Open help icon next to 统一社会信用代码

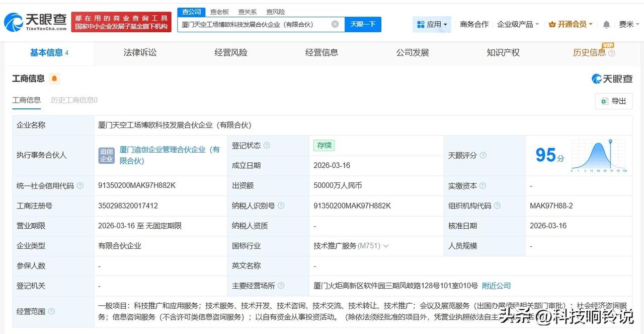pos(80,186)
